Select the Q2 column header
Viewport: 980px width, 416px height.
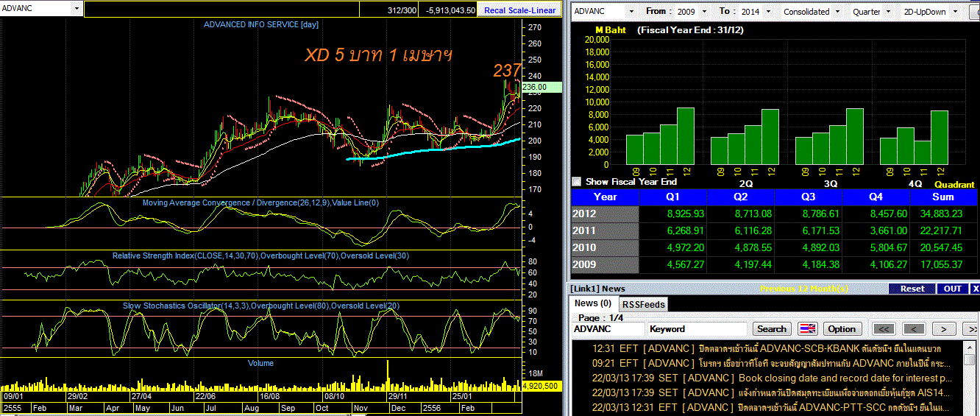[740, 197]
